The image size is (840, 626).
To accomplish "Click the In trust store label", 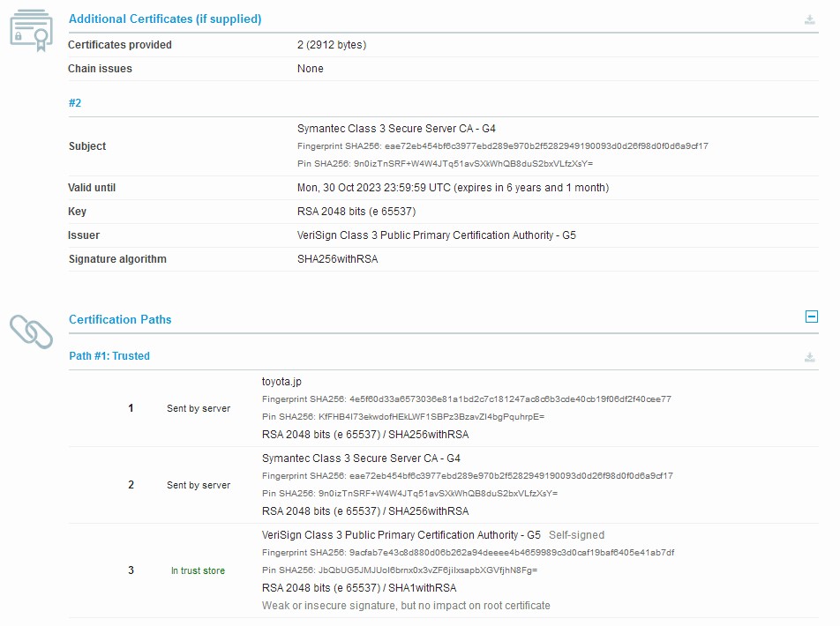I will click(x=198, y=570).
